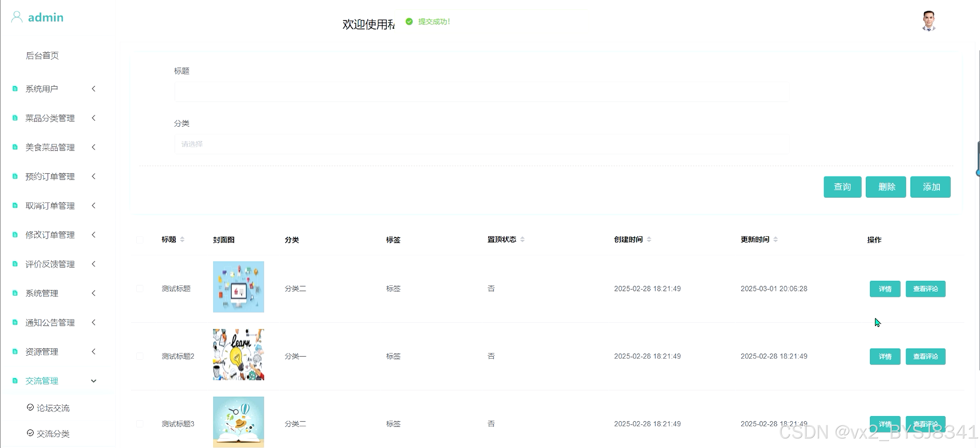Sort the table by the 标题 column arrows
The width and height of the screenshot is (980, 448).
point(182,240)
